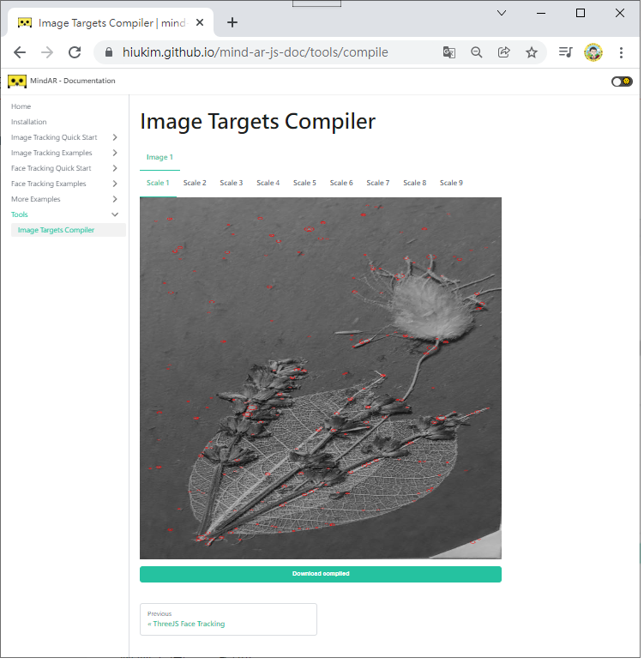This screenshot has height=664, width=644.
Task: Open a new browser tab
Action: [232, 22]
